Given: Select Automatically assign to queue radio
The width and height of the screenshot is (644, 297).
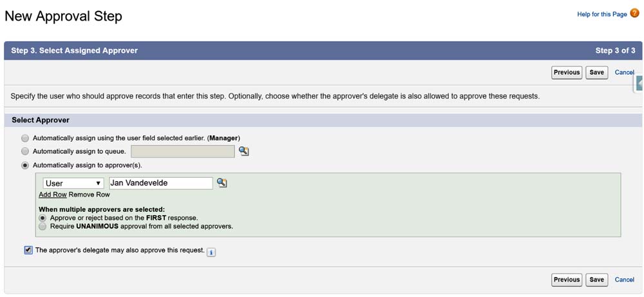Looking at the screenshot, I should pos(25,151).
